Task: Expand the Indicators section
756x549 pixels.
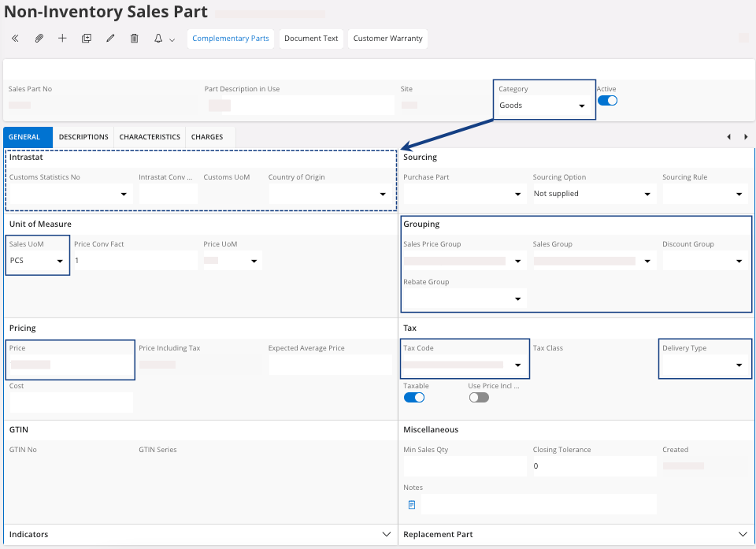Action: 386,534
